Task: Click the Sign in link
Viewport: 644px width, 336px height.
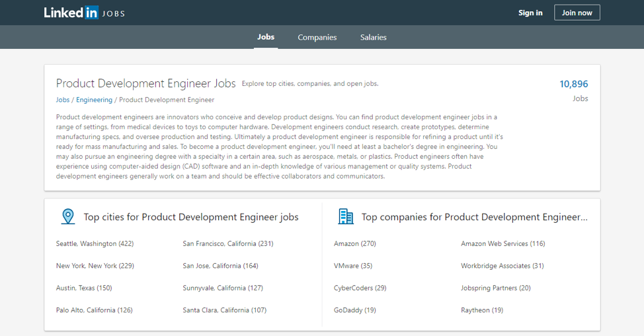Action: pos(530,13)
